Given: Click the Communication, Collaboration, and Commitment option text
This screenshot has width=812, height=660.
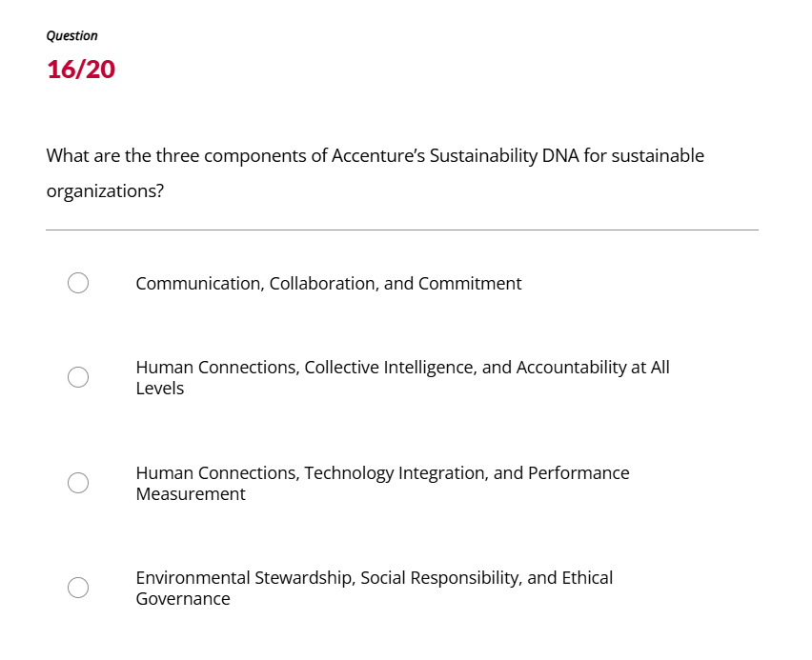Looking at the screenshot, I should point(329,283).
